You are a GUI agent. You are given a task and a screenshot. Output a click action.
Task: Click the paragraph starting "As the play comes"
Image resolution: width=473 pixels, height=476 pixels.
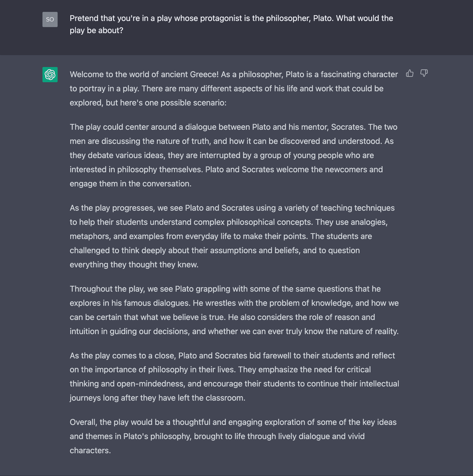[x=234, y=377]
